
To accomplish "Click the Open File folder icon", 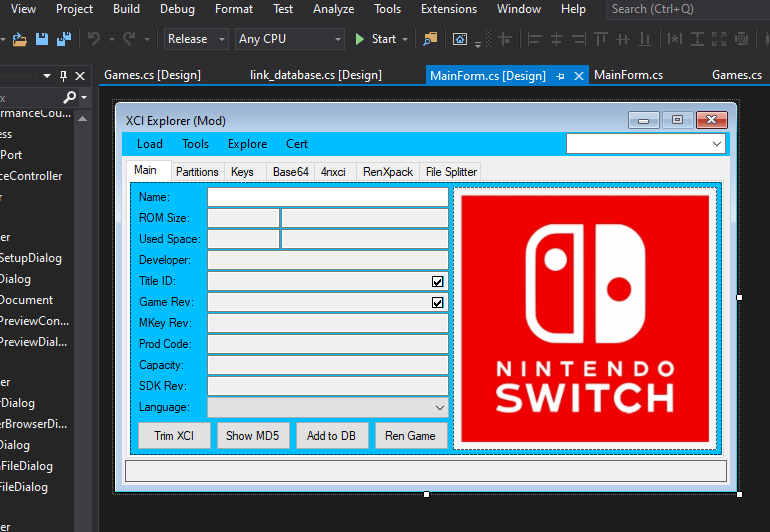I will point(20,39).
